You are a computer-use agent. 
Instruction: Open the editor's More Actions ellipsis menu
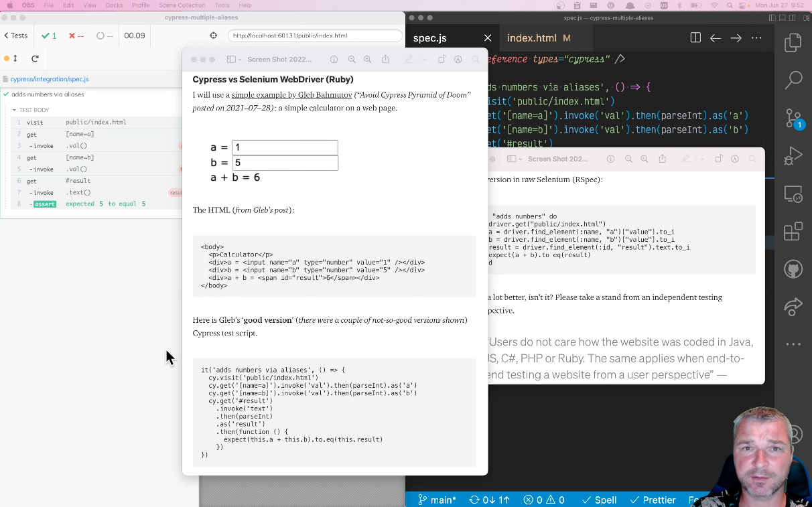756,38
